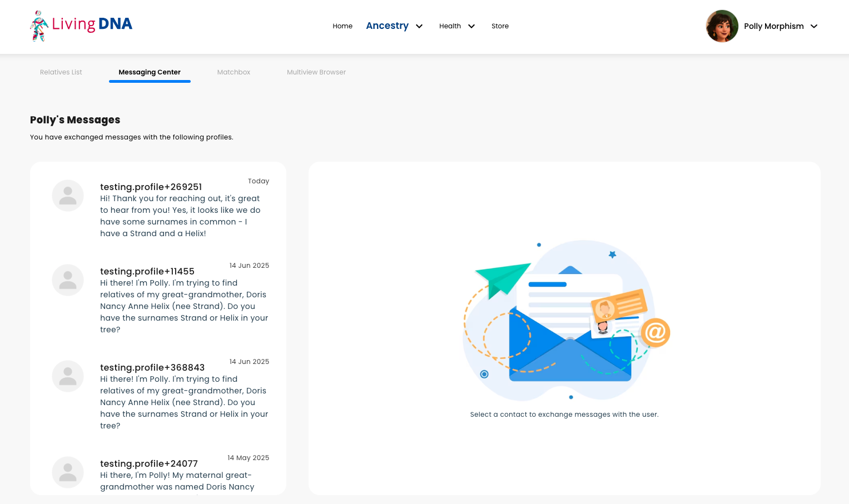Open conversation named testing.profile+368843
Image resolution: width=849 pixels, height=504 pixels.
[152, 367]
